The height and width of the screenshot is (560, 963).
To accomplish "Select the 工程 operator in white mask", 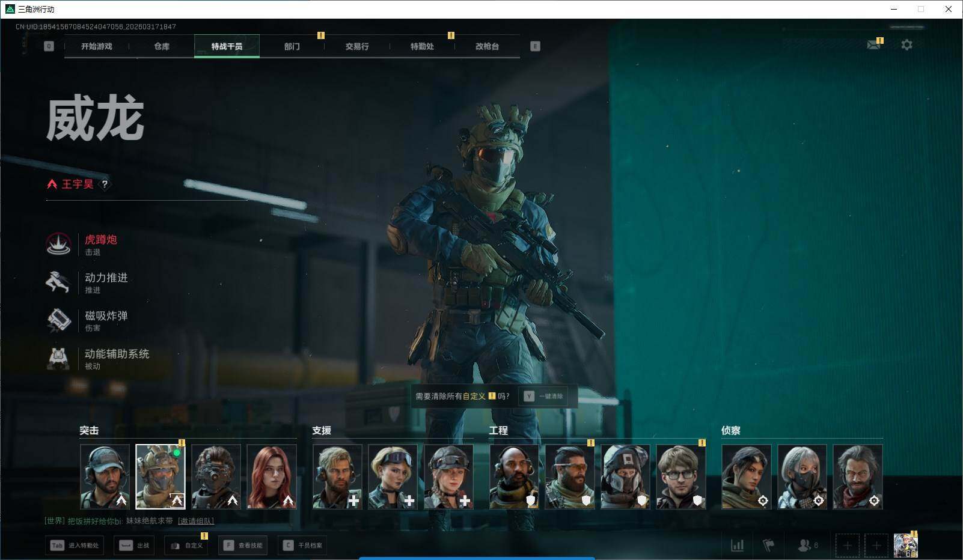I will pos(625,477).
